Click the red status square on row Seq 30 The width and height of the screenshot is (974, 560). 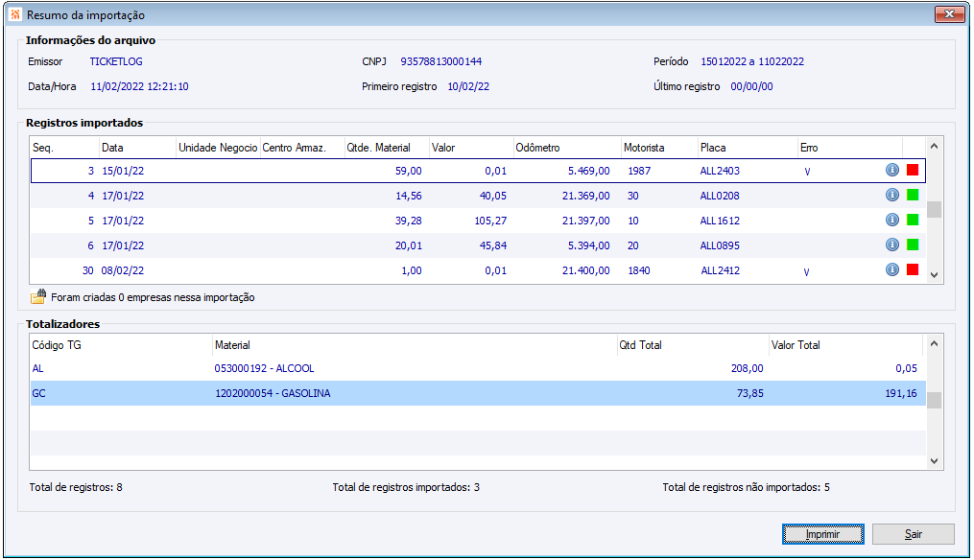[x=914, y=270]
